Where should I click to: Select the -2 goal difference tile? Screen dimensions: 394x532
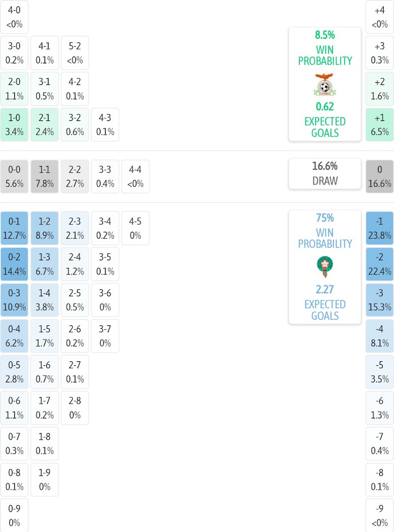(380, 263)
